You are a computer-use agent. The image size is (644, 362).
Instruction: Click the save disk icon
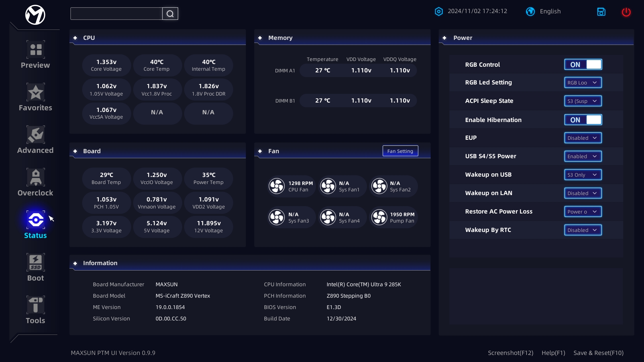(601, 12)
